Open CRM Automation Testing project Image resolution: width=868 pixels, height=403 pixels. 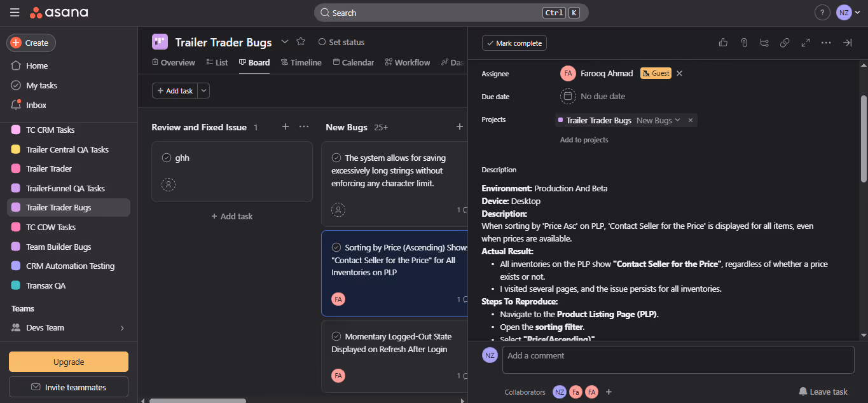69,266
